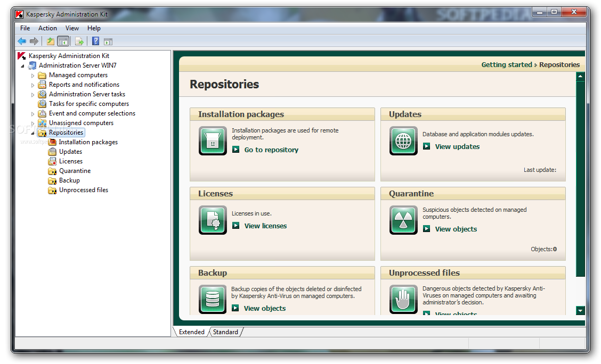Click View objects link under Quarantine
This screenshot has width=601, height=364.
456,229
